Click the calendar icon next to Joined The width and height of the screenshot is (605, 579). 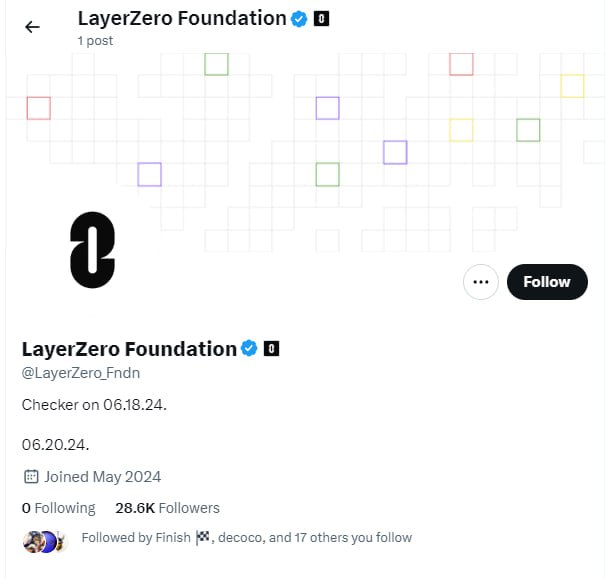pos(31,477)
